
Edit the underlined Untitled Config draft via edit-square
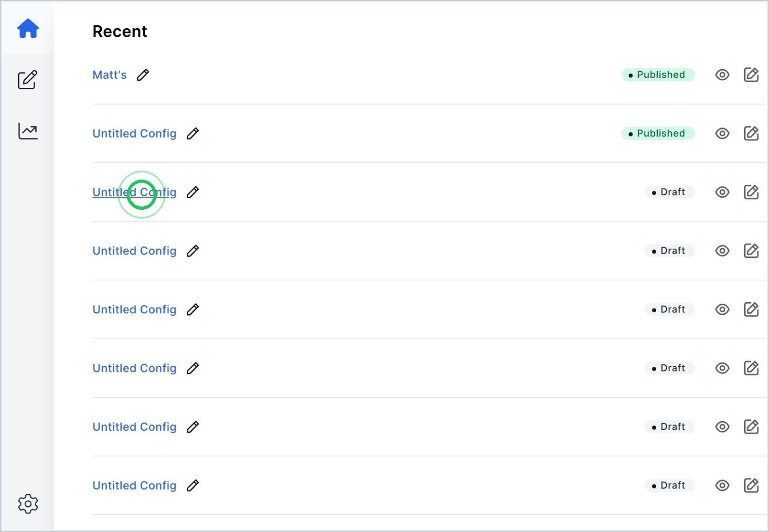[x=751, y=192]
